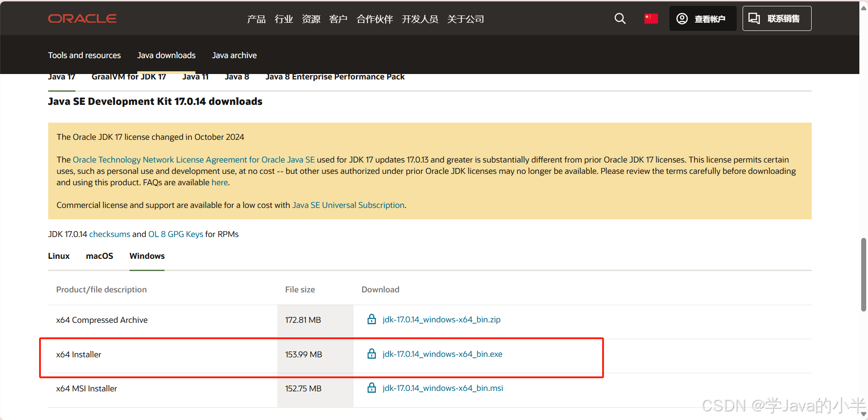Viewport: 868px width, 420px height.
Task: Select the Linux platform tab
Action: point(59,256)
